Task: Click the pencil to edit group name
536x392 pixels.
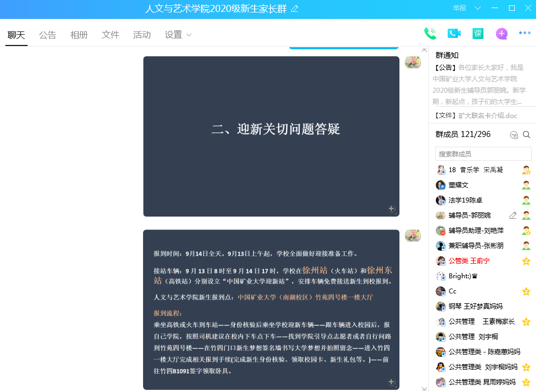Action: click(294, 9)
